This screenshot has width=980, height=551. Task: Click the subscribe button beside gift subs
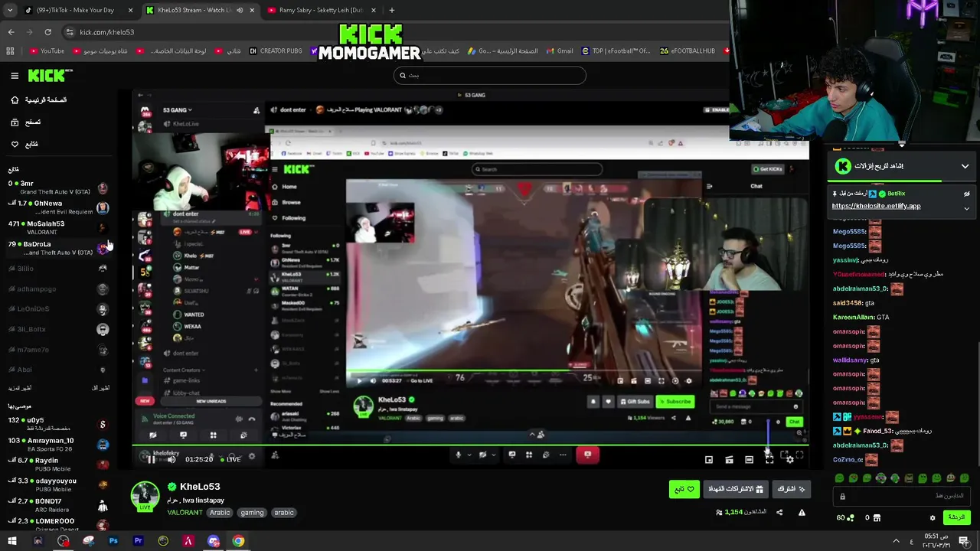point(792,489)
